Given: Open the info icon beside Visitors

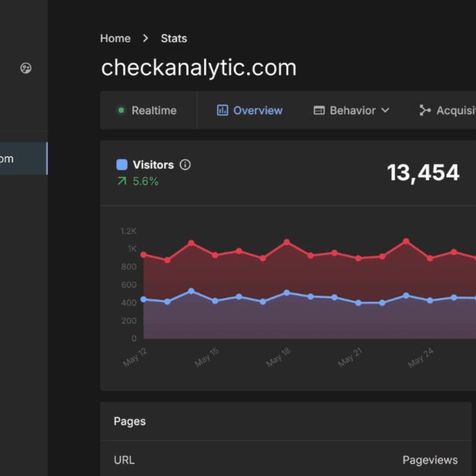Looking at the screenshot, I should tap(185, 165).
